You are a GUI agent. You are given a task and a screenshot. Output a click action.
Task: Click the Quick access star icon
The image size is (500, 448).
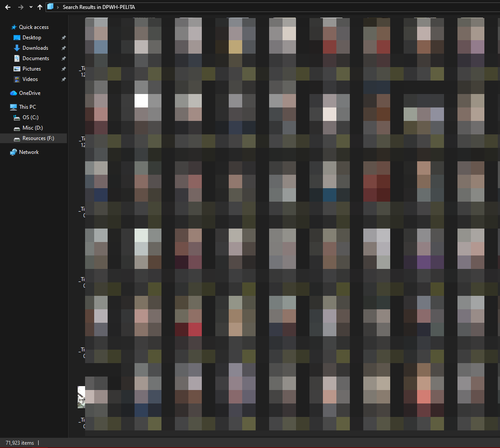14,27
